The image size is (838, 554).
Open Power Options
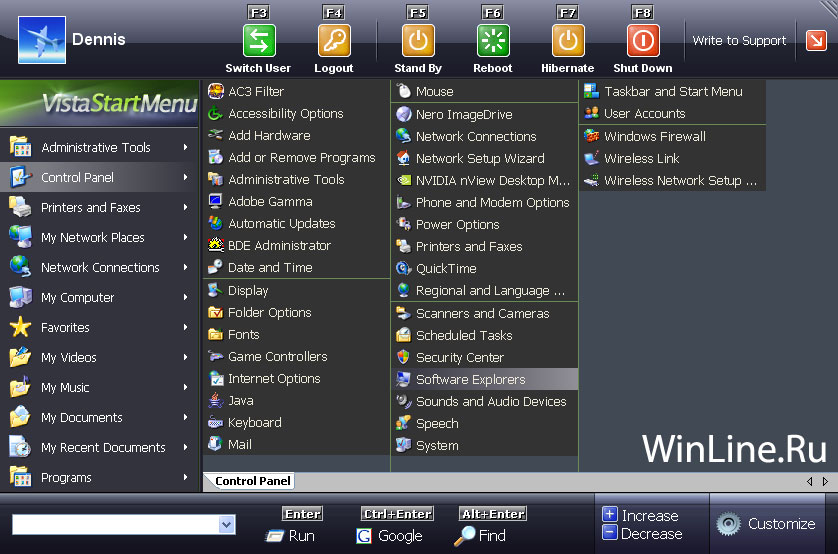click(485, 224)
